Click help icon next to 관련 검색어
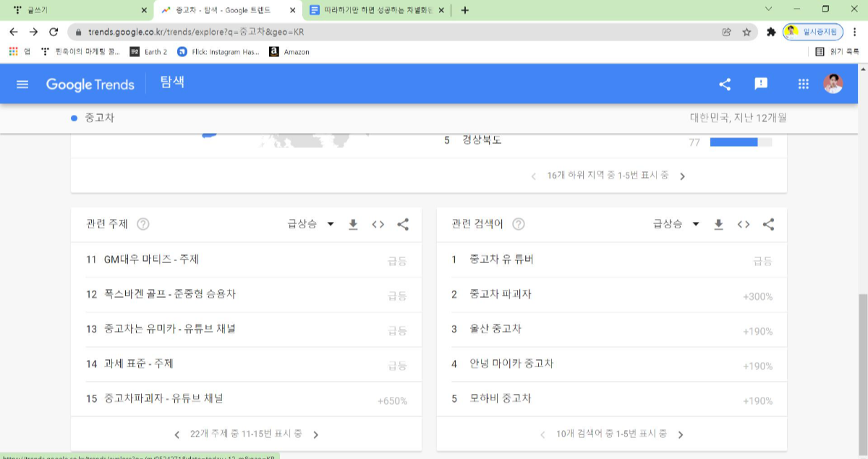This screenshot has width=868, height=459. [519, 224]
